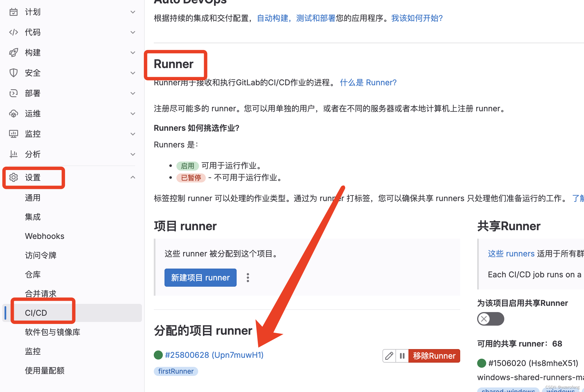Open the kebab menu beside 新建项目 runner
Image resolution: width=584 pixels, height=392 pixels.
248,278
